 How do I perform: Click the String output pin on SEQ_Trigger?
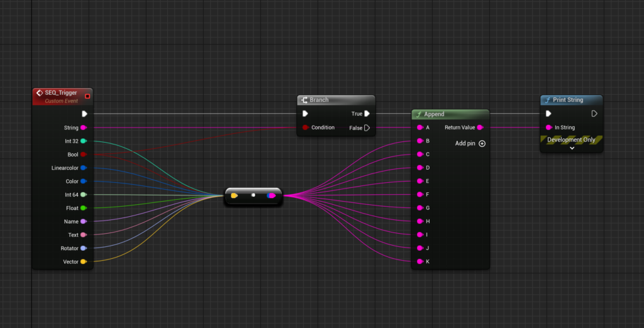tap(84, 128)
